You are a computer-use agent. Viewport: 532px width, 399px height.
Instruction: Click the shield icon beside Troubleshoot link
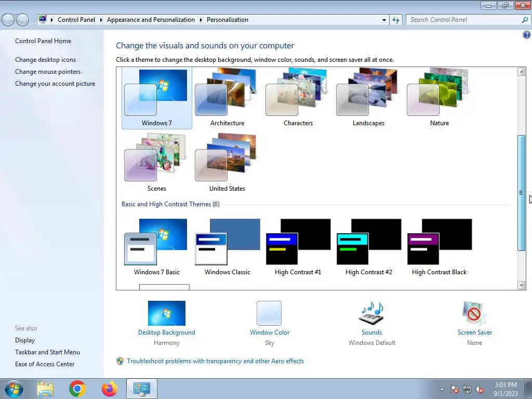(120, 361)
